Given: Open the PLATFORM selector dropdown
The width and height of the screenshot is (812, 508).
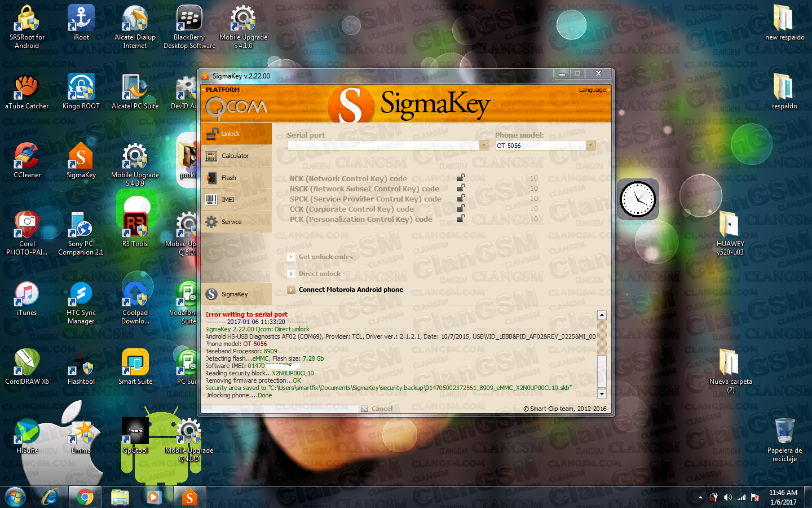Looking at the screenshot, I should (x=222, y=90).
